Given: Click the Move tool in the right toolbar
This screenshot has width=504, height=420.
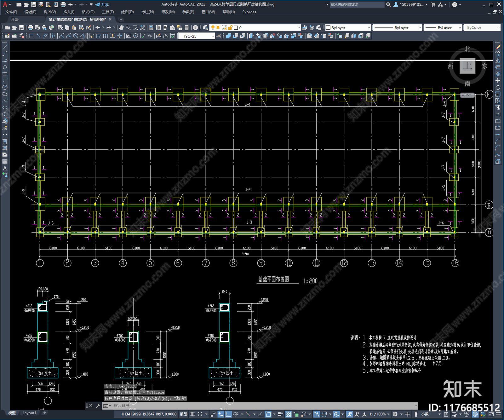Looking at the screenshot, I should (x=498, y=81).
